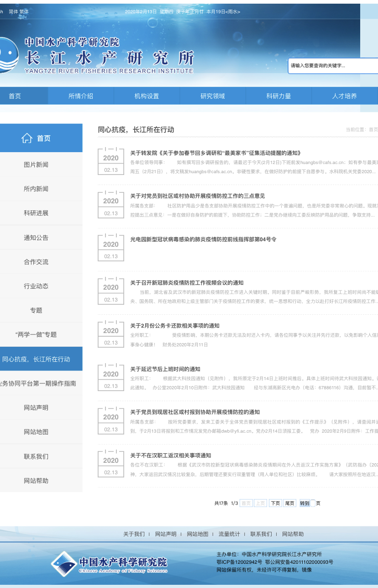378x588 pixels.
Task: Select 所内新闻 in the sidebar
Action: (41, 189)
